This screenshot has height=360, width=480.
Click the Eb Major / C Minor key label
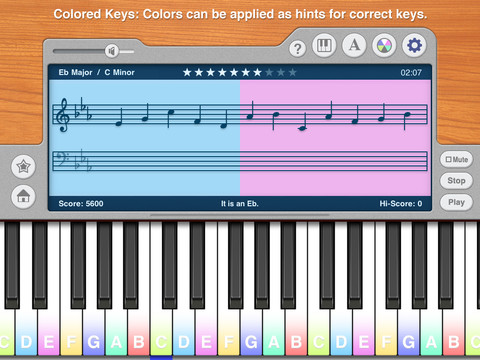(97, 72)
